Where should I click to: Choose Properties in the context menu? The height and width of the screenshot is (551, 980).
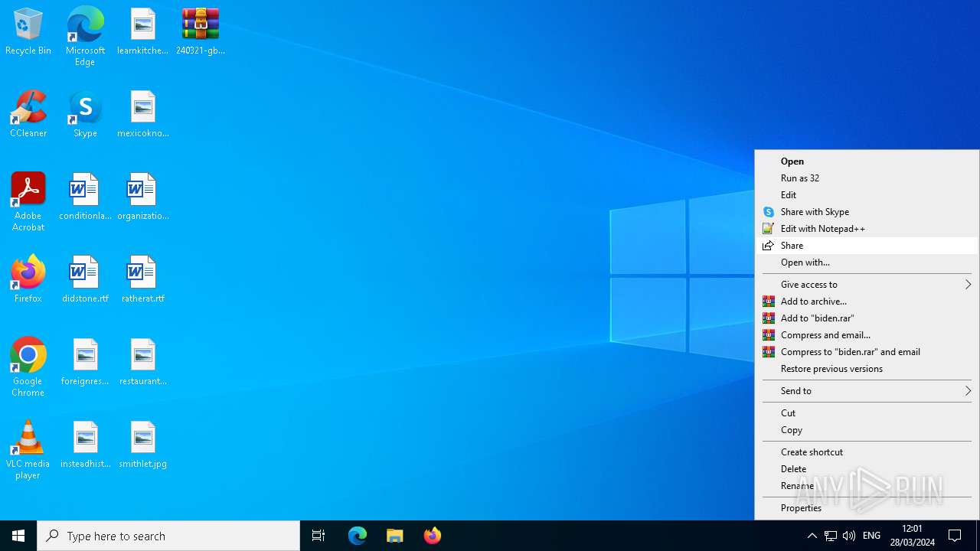click(867, 508)
